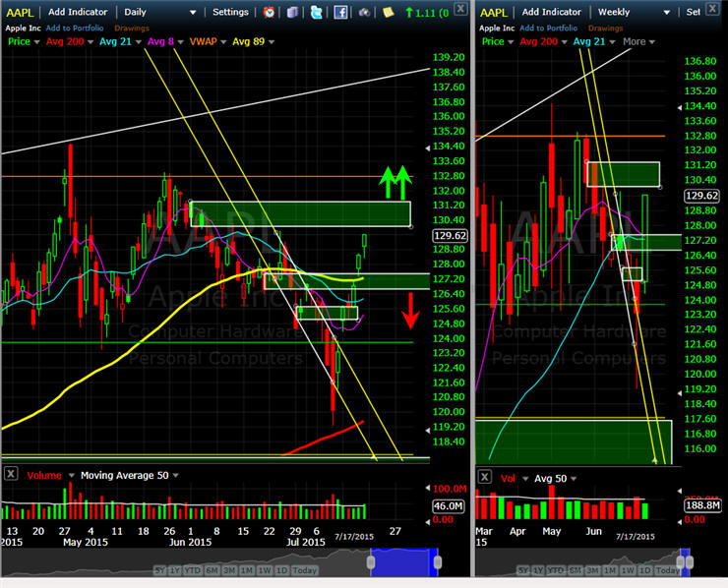728x588 pixels.
Task: Click the 188.8M volume label
Action: (702, 505)
